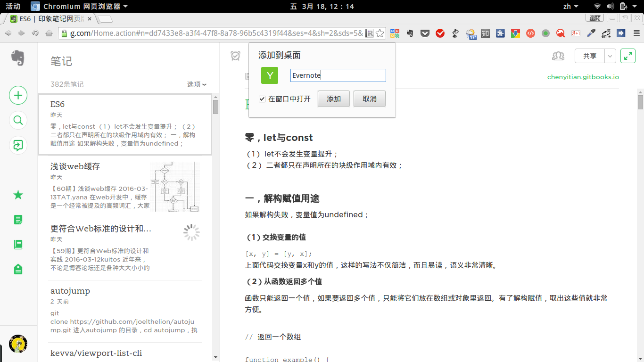Click the red image search extension

(561, 33)
